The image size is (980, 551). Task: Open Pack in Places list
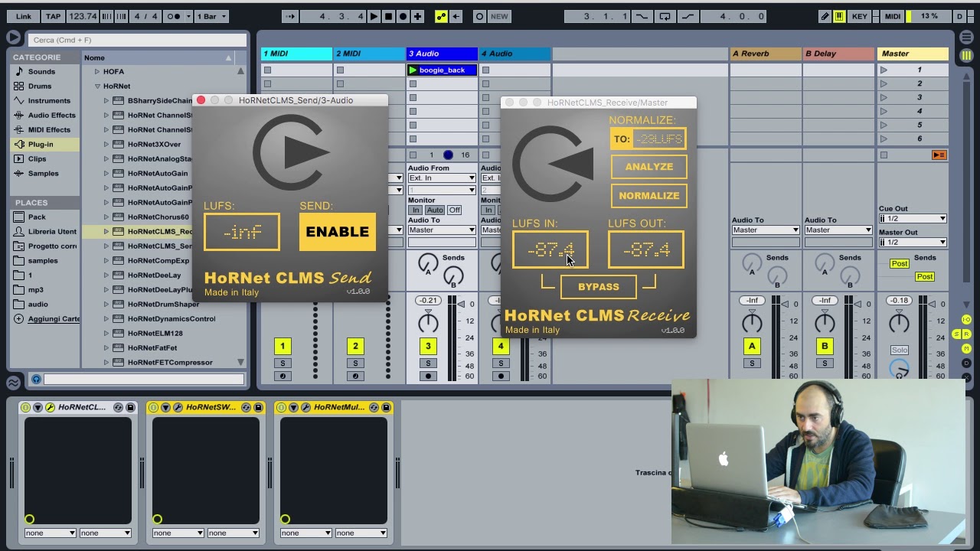coord(37,217)
